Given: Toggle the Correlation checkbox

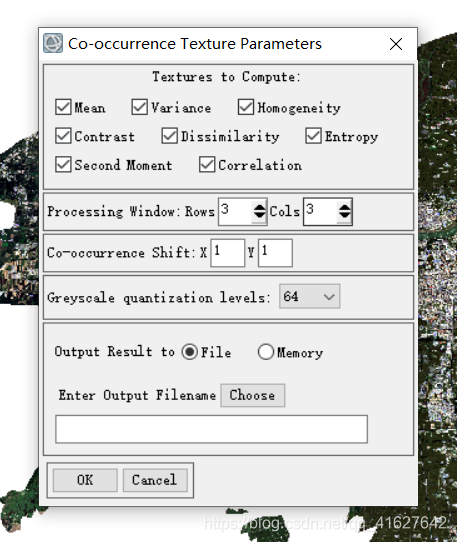Looking at the screenshot, I should coord(207,165).
